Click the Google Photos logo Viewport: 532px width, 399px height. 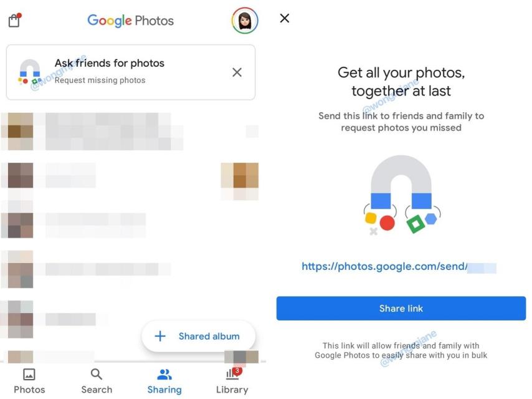pyautogui.click(x=131, y=21)
